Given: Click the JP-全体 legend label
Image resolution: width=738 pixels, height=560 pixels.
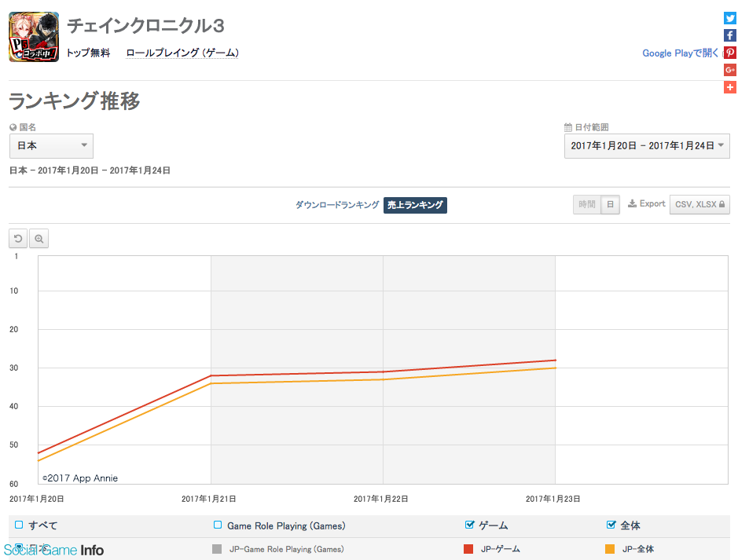Looking at the screenshot, I should 638,549.
